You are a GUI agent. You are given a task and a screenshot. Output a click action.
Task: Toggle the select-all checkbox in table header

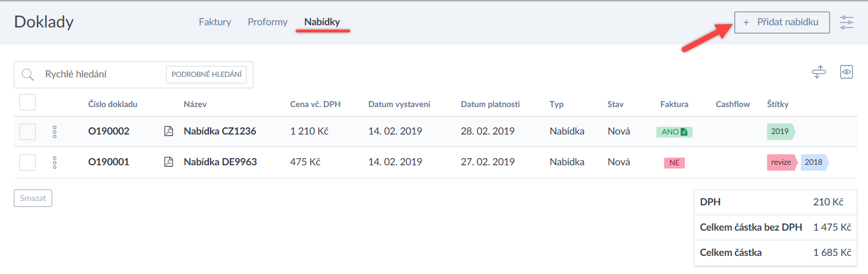pos(27,102)
